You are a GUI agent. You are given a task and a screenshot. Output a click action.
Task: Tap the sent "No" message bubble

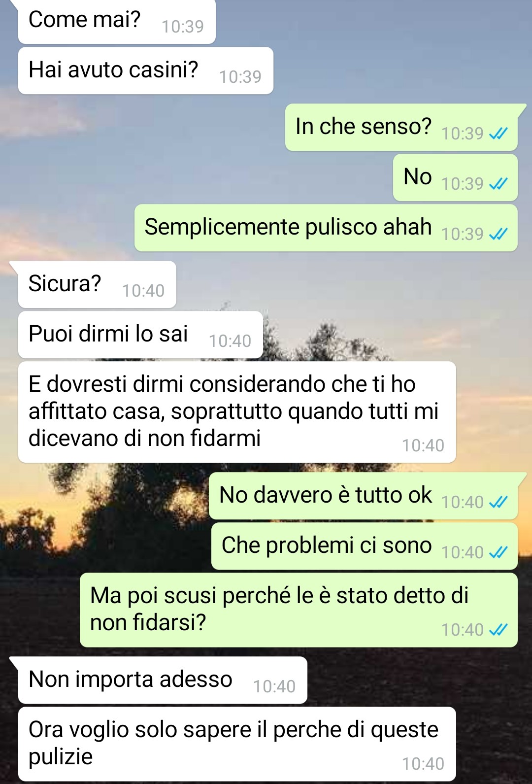click(x=455, y=177)
